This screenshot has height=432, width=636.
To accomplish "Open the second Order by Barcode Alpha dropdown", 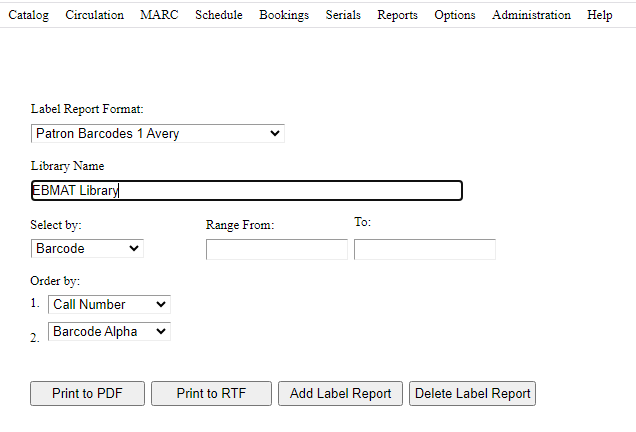I will point(109,331).
